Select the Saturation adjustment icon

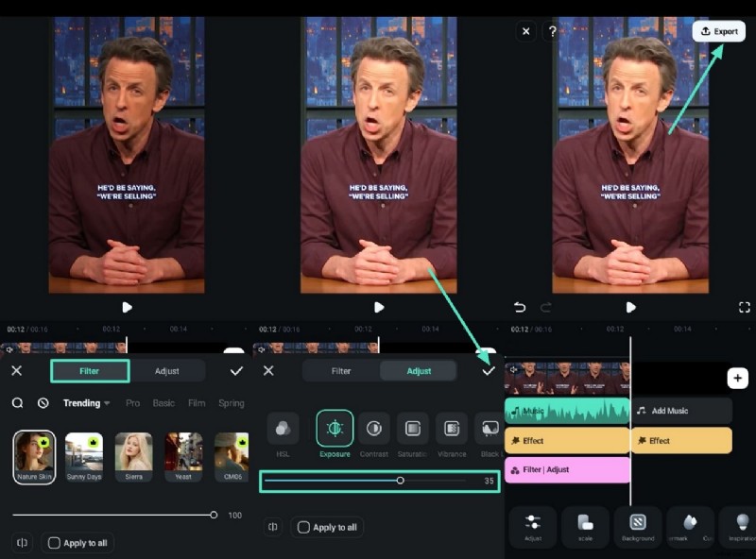pos(414,427)
